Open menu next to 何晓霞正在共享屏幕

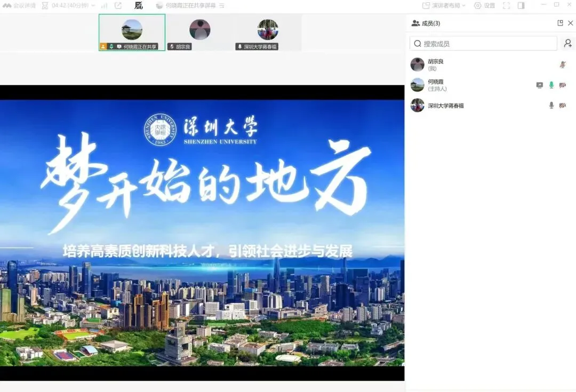point(222,5)
